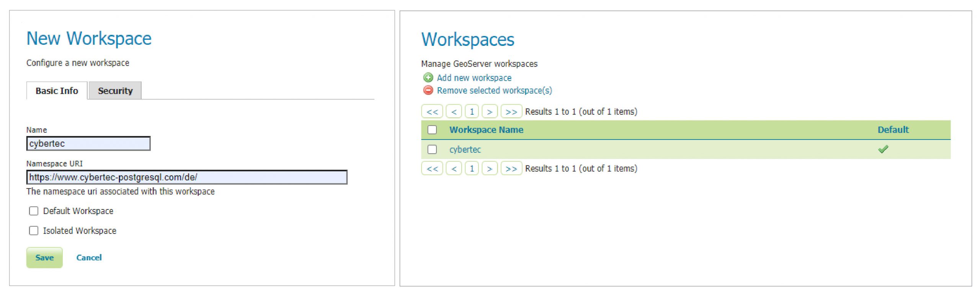The width and height of the screenshot is (980, 297).
Task: Go to next page in top pagination
Action: click(489, 112)
